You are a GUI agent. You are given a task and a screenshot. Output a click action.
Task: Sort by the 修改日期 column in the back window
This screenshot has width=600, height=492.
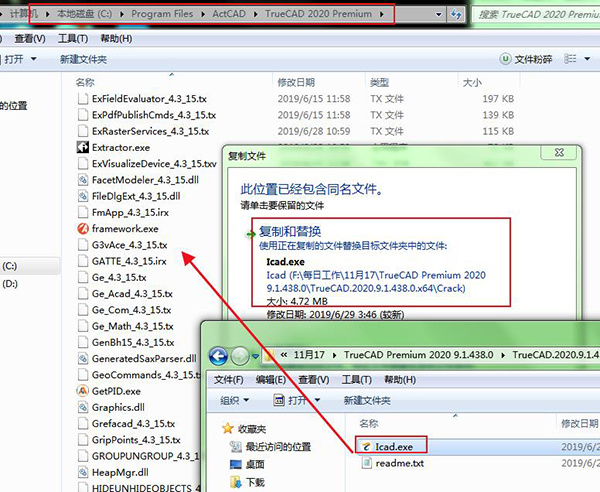pos(296,82)
